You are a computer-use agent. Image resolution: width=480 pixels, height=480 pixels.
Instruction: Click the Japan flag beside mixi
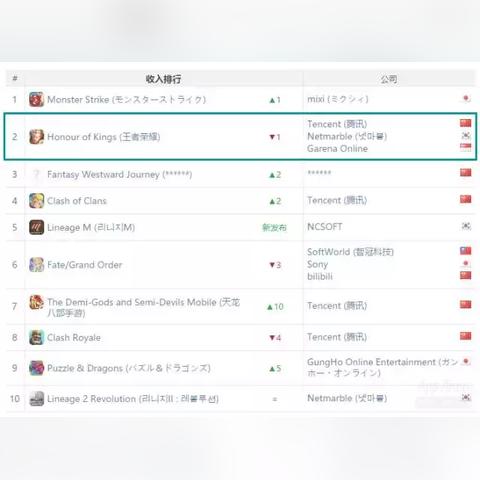[466, 99]
